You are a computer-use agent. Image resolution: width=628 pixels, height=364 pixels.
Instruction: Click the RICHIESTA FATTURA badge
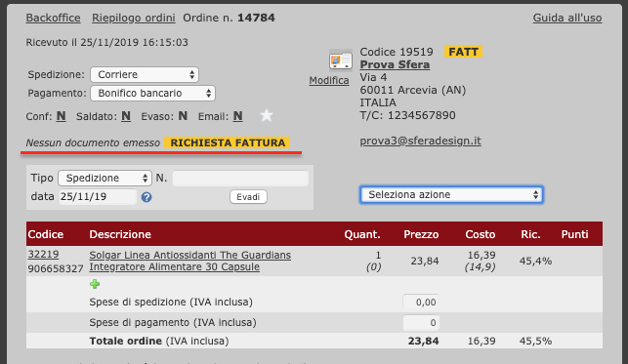tap(228, 142)
